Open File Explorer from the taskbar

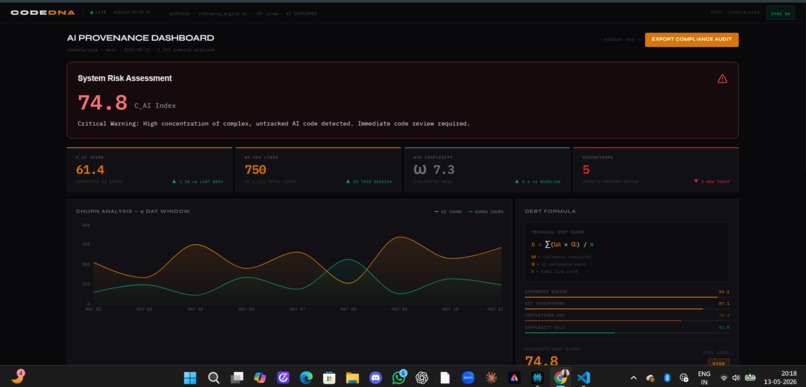click(x=352, y=378)
